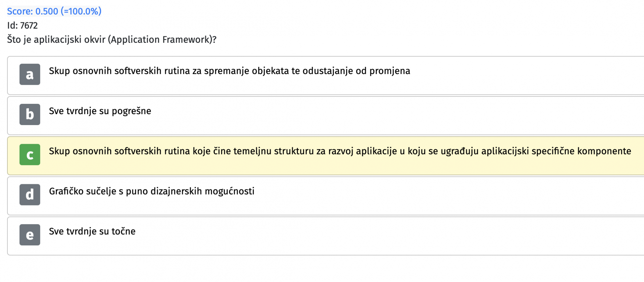644x282 pixels.
Task: Click the 'Id: 7672' label
Action: (x=23, y=25)
